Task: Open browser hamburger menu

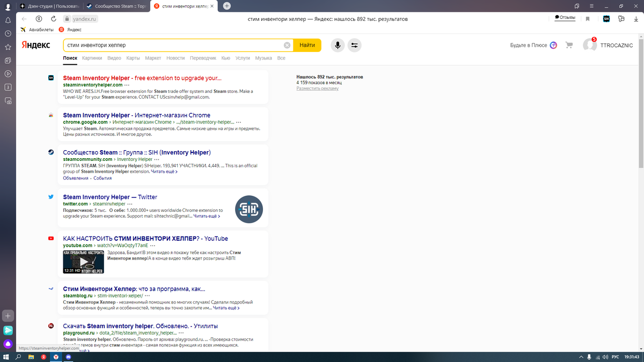Action: pos(591,6)
